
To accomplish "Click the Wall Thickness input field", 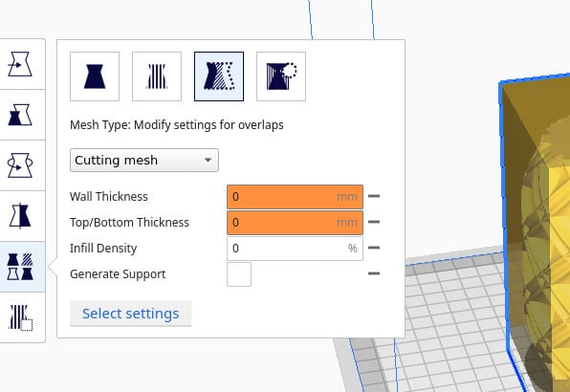I will pyautogui.click(x=295, y=197).
